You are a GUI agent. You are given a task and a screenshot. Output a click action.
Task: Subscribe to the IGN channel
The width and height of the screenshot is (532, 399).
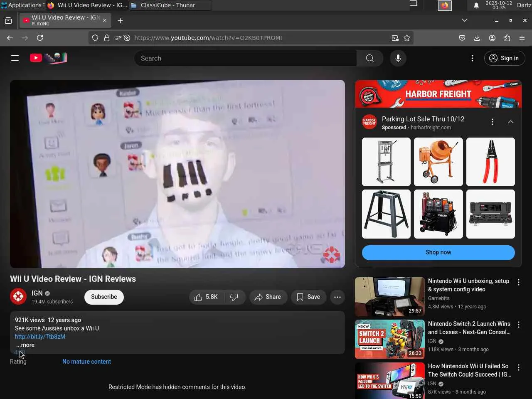(x=104, y=297)
